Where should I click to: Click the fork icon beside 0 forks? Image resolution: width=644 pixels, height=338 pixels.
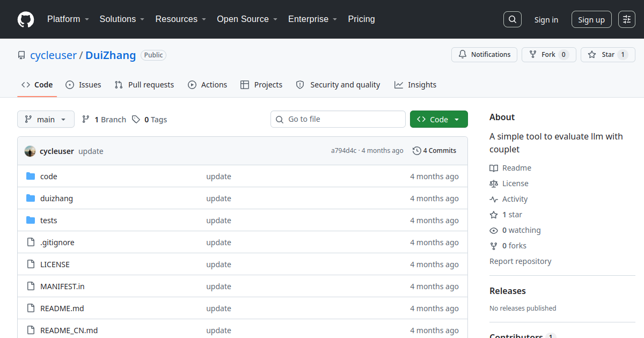pos(494,246)
